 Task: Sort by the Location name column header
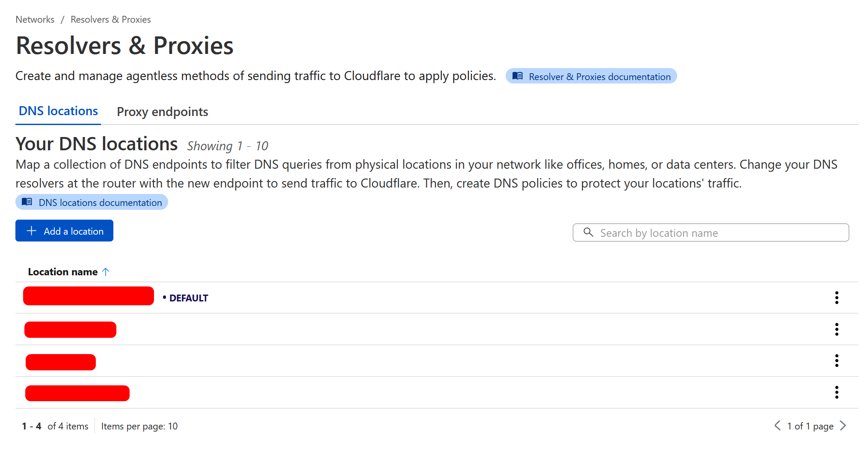coord(63,272)
